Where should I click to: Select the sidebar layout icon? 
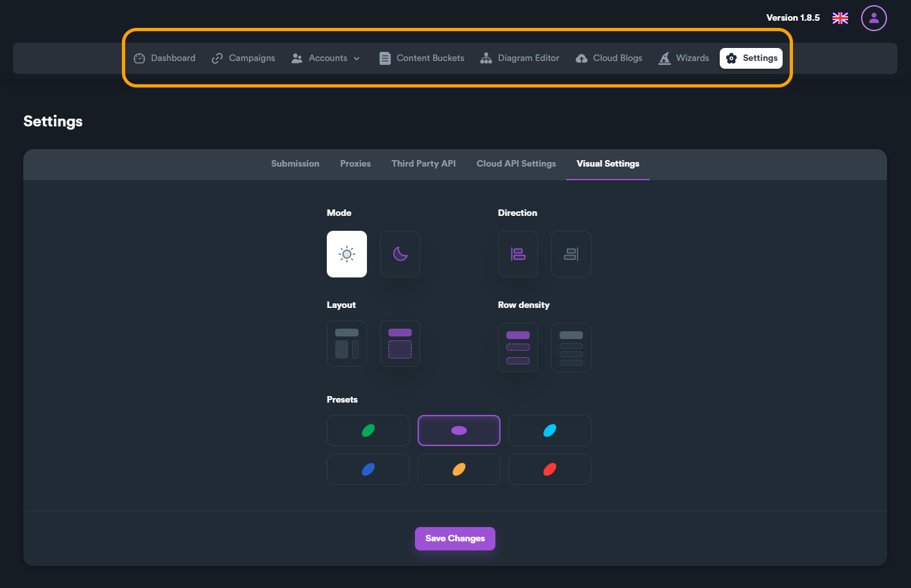point(347,344)
